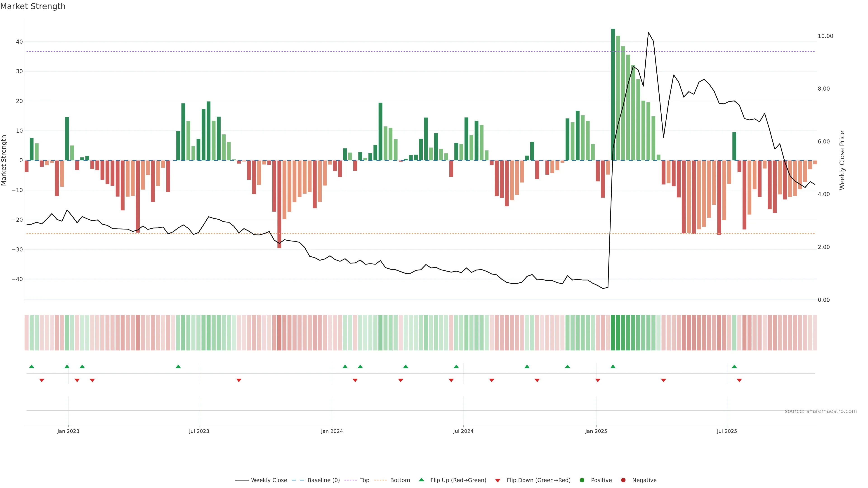Viewport: 868px width, 488px height.
Task: Click the darkest green heatmap strip cell
Action: coord(613,332)
